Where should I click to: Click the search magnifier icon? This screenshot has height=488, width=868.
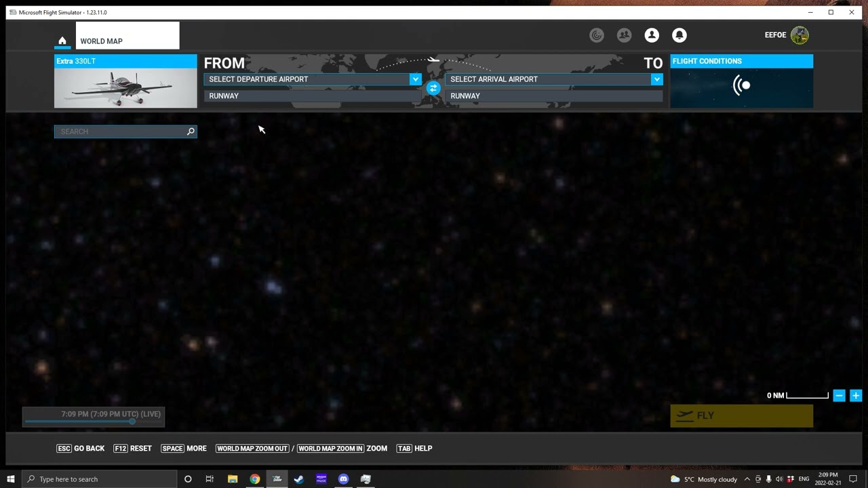coord(191,131)
